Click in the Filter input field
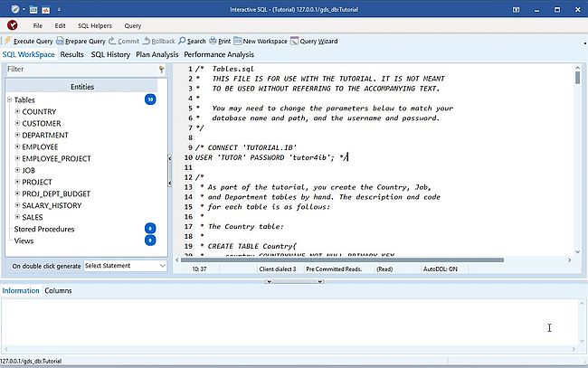The height and width of the screenshot is (368, 588). [x=81, y=69]
